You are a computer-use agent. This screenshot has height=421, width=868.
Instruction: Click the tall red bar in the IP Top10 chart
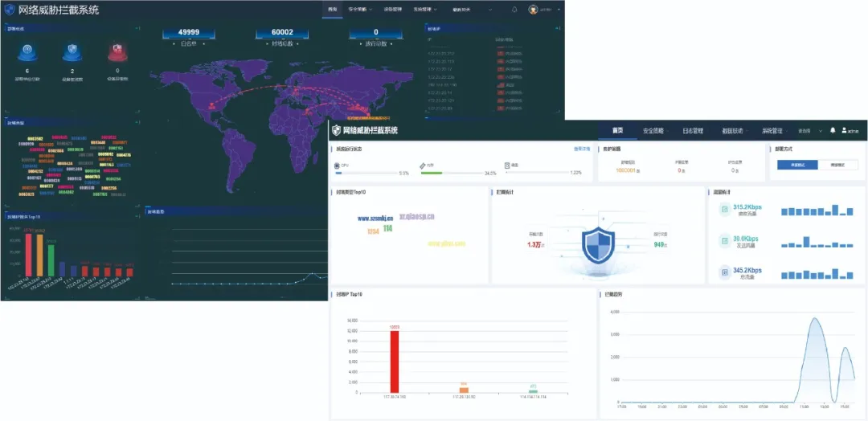click(395, 362)
